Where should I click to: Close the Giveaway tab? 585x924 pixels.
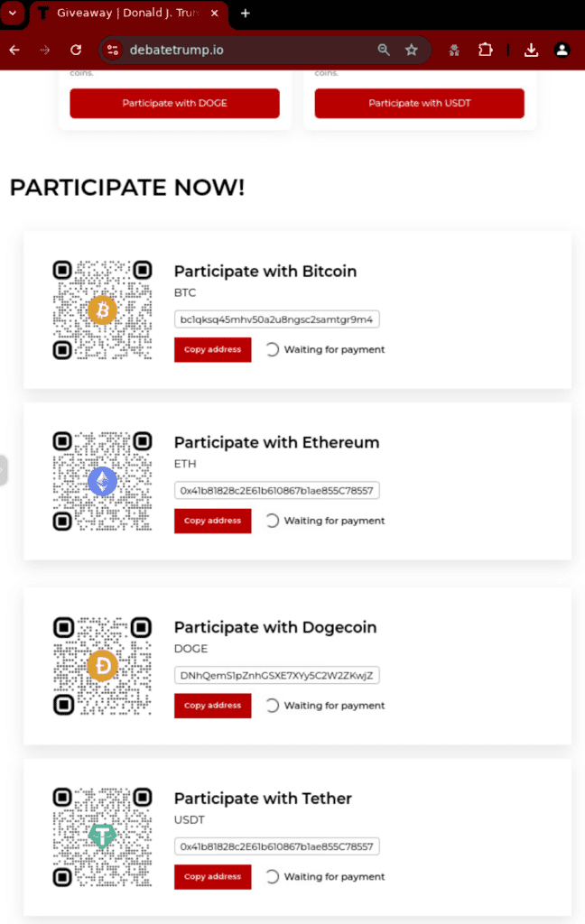(215, 13)
